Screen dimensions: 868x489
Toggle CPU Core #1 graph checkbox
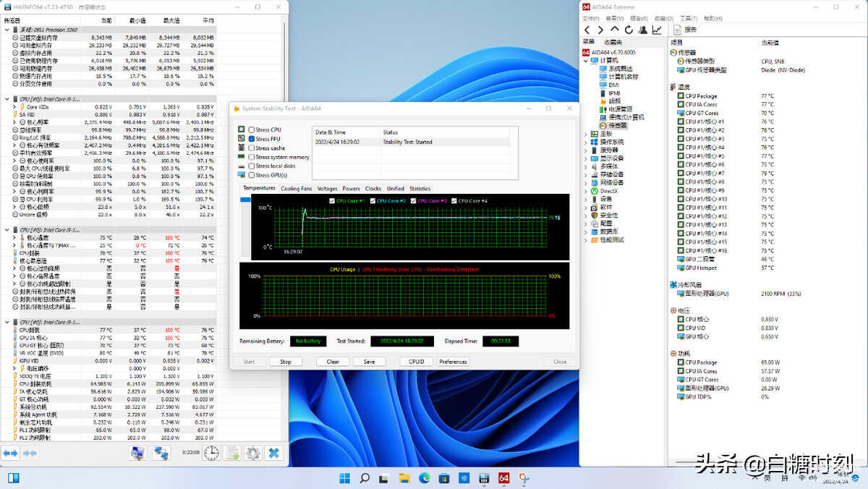332,200
